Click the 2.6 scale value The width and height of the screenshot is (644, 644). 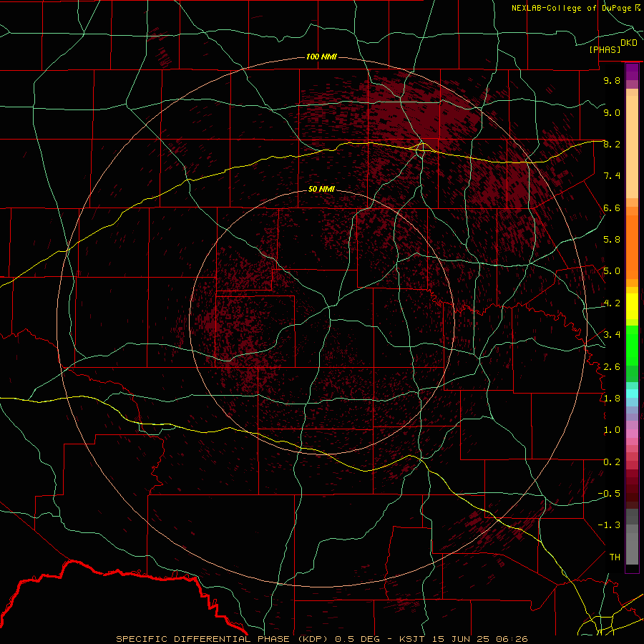point(612,367)
